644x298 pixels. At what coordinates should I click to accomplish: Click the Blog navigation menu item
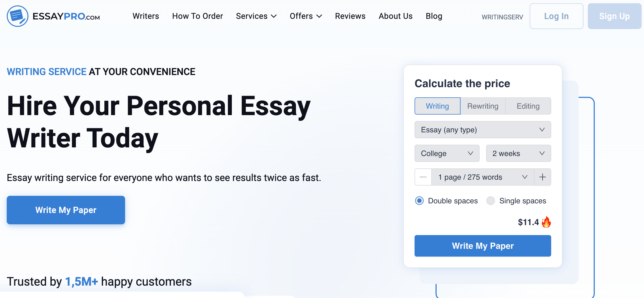click(434, 16)
